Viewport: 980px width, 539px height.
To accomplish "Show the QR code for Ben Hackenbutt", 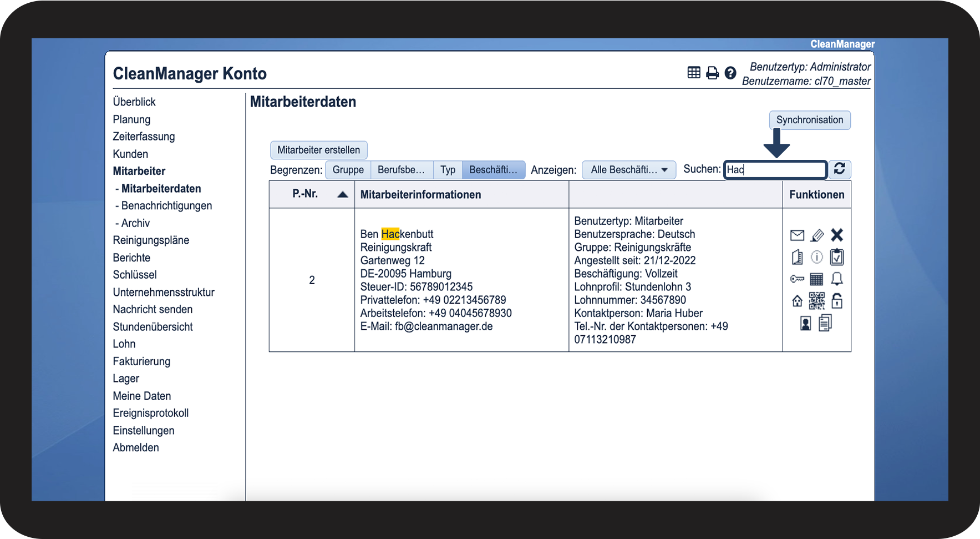I will [x=817, y=301].
